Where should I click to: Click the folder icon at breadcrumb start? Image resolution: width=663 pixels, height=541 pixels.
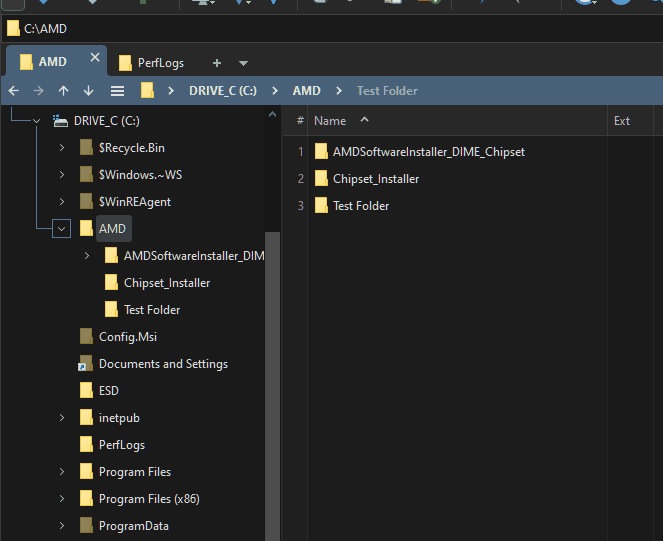[x=147, y=91]
